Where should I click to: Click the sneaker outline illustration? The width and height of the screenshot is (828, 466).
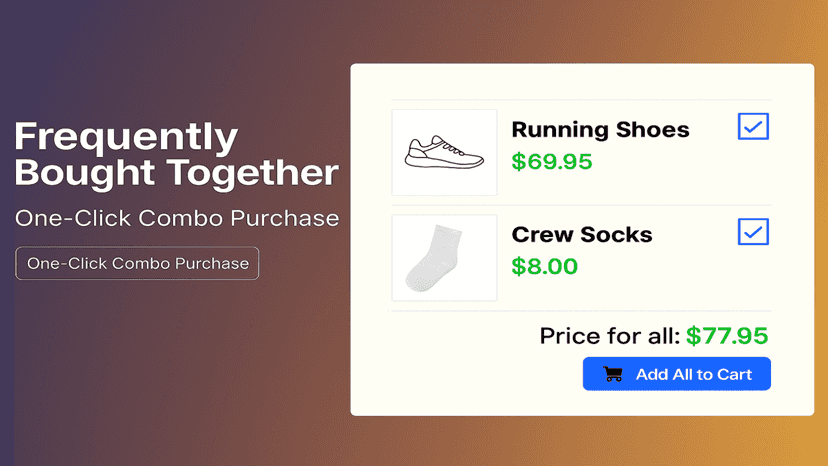[x=444, y=153]
